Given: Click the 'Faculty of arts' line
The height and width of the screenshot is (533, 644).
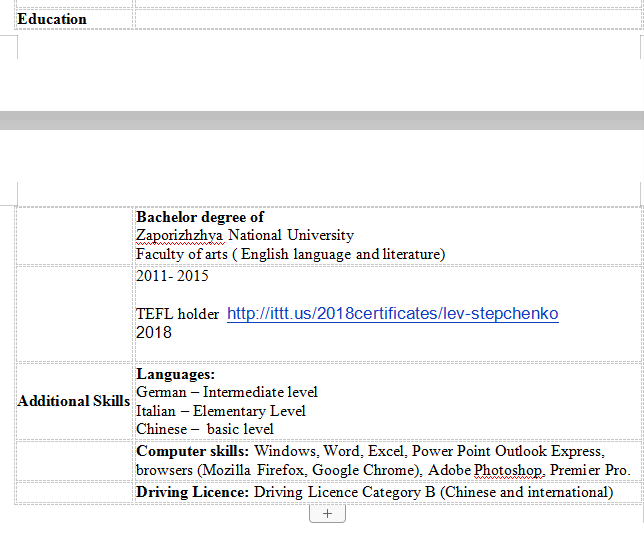Looking at the screenshot, I should (x=290, y=254).
